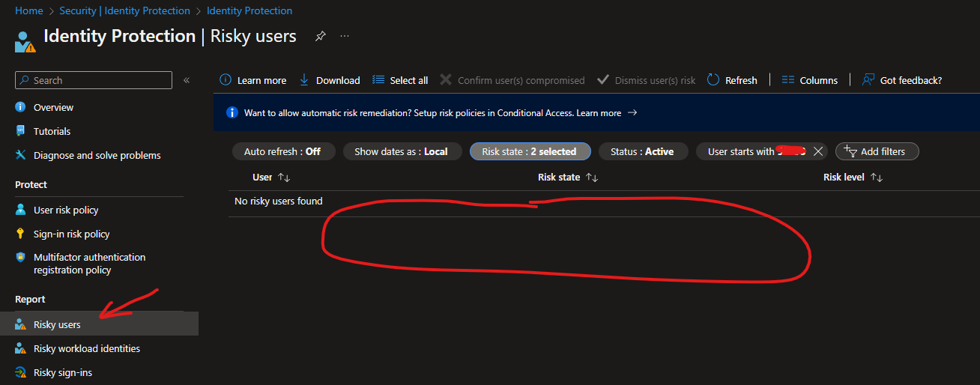Open Risky sign-ins report
The width and height of the screenshot is (980, 385).
(x=63, y=372)
